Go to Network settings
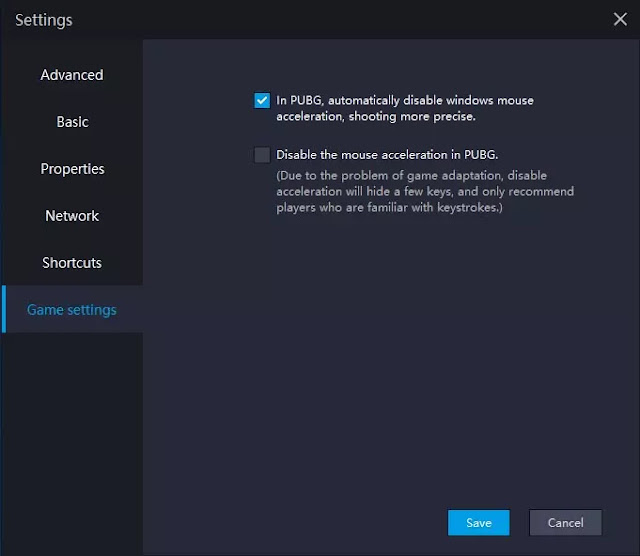 (x=72, y=216)
